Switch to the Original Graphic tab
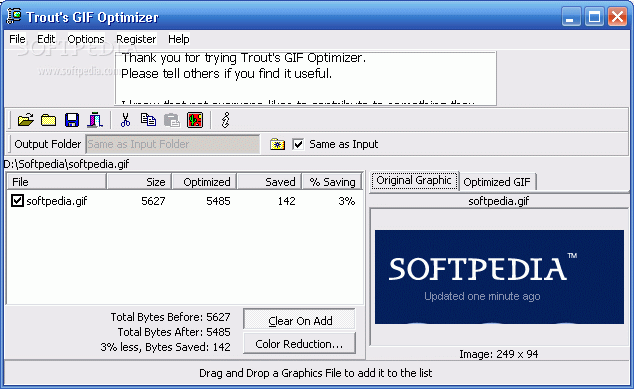Screen dimensions: 634x389 pos(414,180)
